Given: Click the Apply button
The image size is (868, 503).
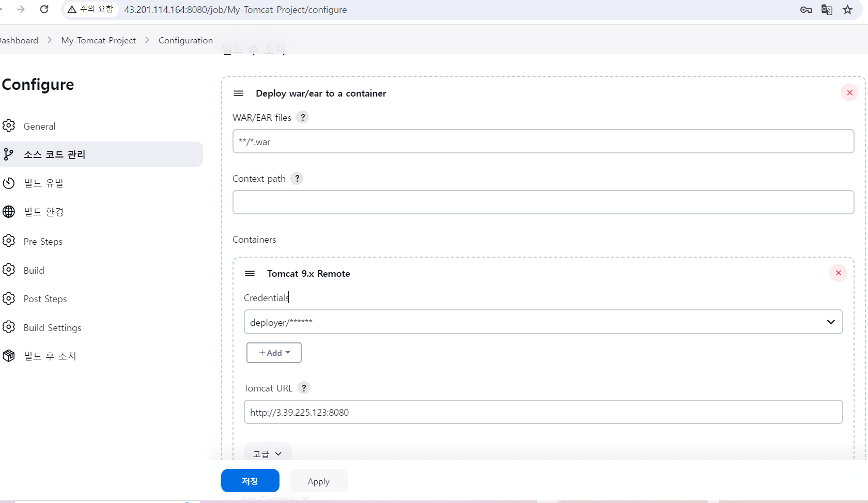Looking at the screenshot, I should (318, 481).
